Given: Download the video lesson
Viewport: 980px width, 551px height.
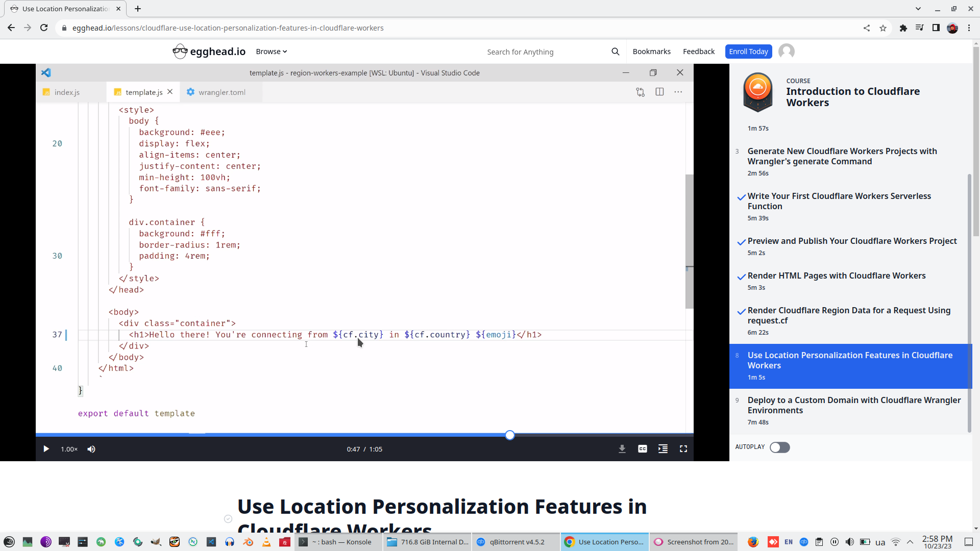Looking at the screenshot, I should [622, 449].
